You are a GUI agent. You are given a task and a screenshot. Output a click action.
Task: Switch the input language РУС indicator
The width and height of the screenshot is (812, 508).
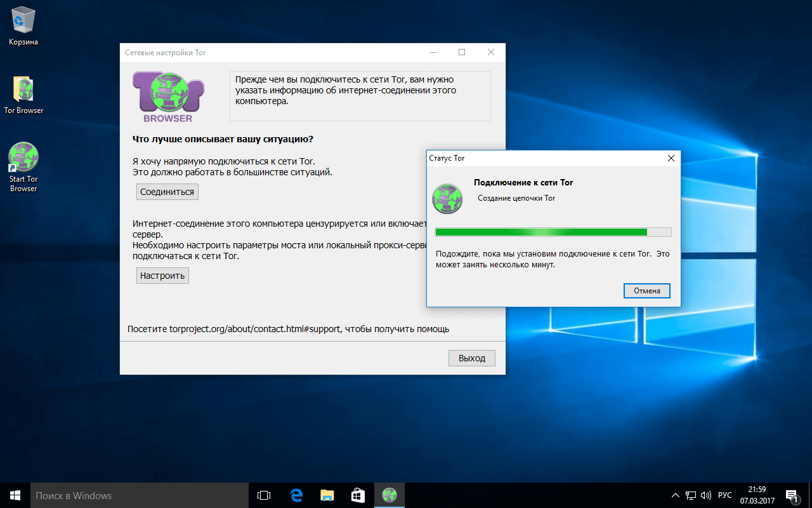[x=725, y=495]
